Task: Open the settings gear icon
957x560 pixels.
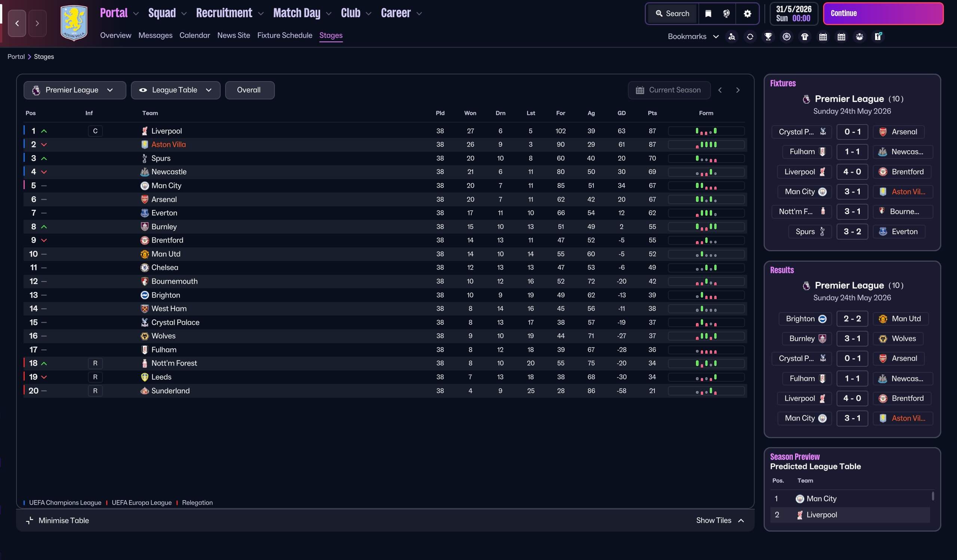Action: (747, 14)
